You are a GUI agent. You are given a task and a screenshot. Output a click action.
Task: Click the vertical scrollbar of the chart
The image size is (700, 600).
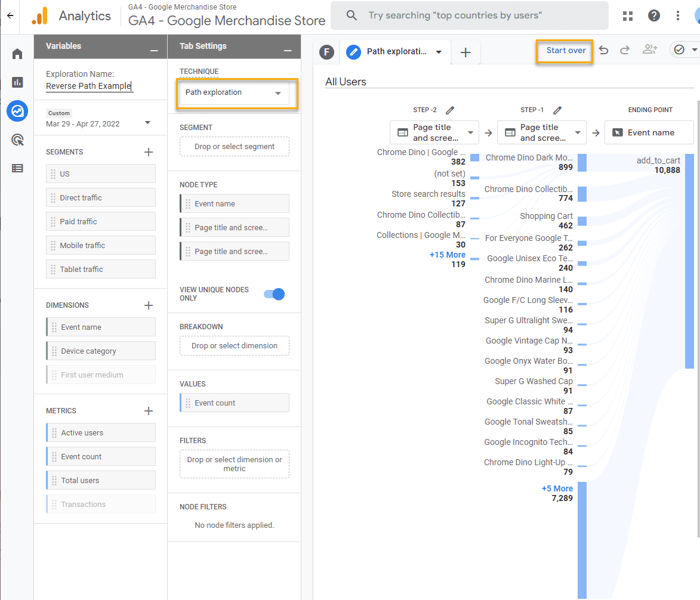tap(698, 319)
